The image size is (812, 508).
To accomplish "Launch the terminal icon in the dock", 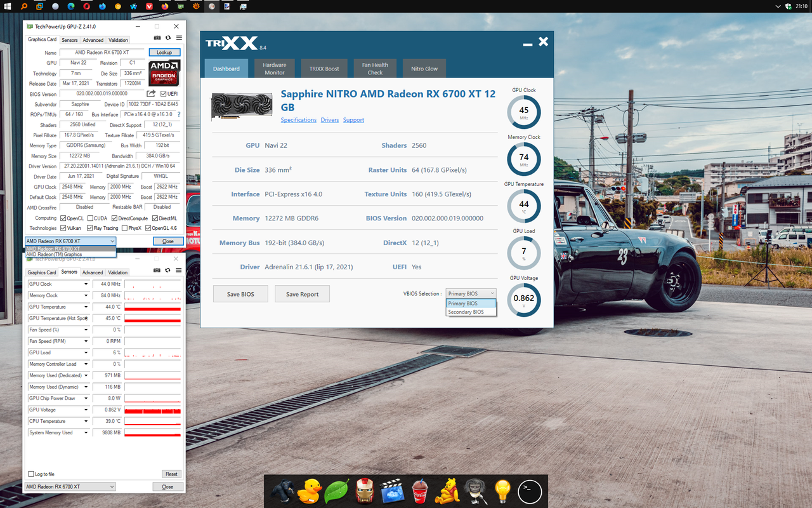I will [x=529, y=491].
